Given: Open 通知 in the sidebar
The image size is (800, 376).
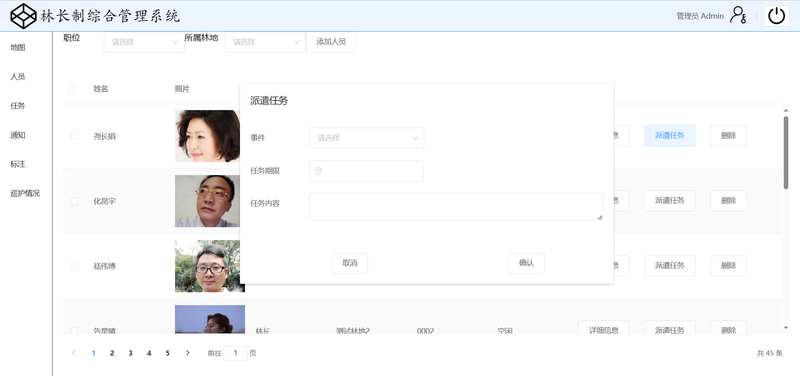Looking at the screenshot, I should 18,135.
